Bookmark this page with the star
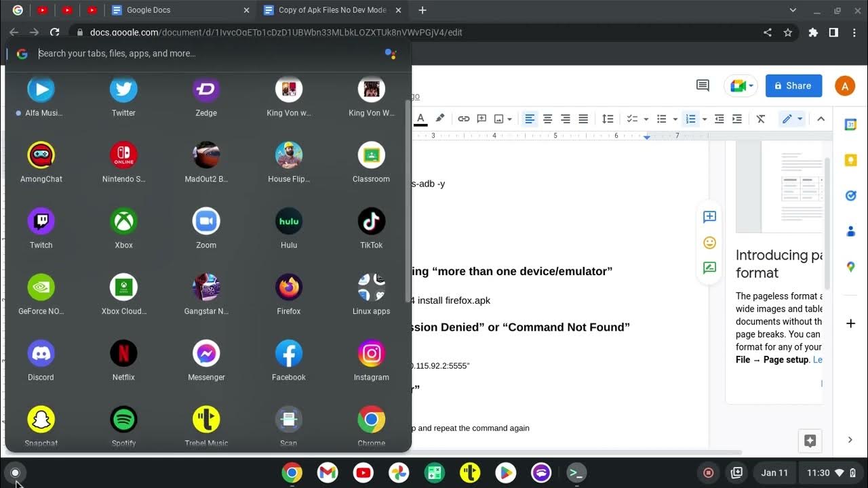The image size is (868, 488). 787,32
